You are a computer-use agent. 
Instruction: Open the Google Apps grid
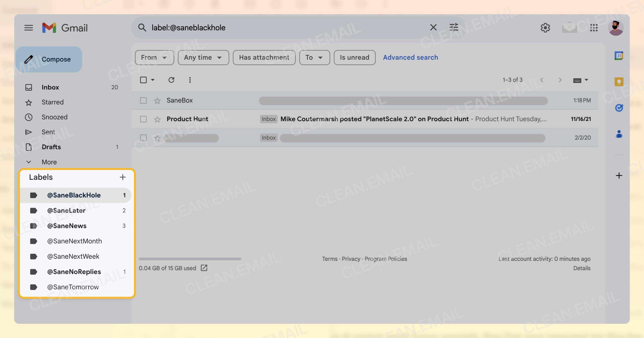click(594, 28)
